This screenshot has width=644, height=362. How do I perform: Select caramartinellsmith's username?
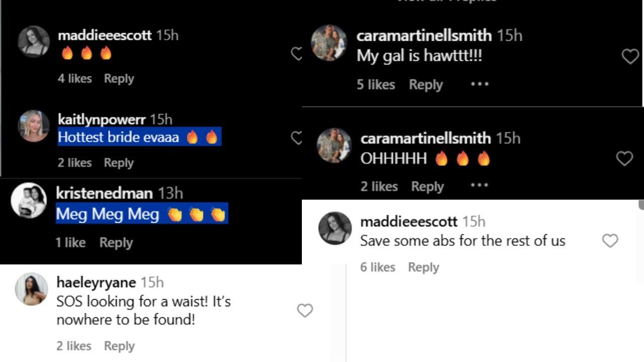425,35
